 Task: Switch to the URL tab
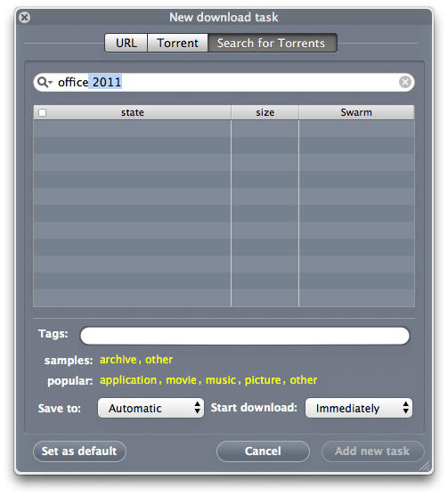click(126, 43)
